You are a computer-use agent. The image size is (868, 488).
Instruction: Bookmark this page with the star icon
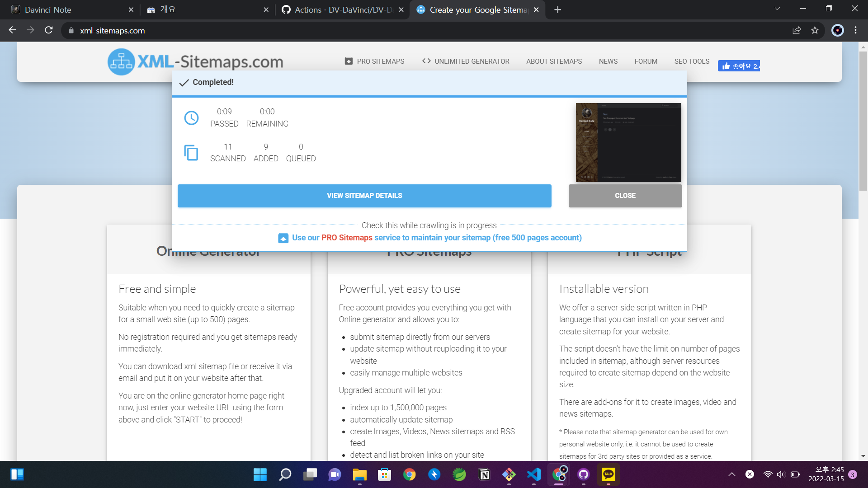pos(815,30)
